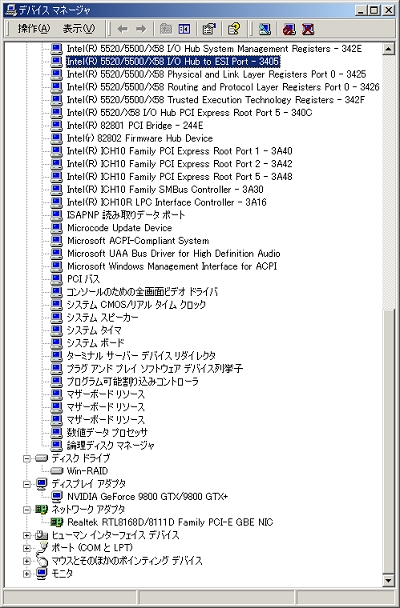Select the ポート (COM と LPT) icon

point(42,548)
